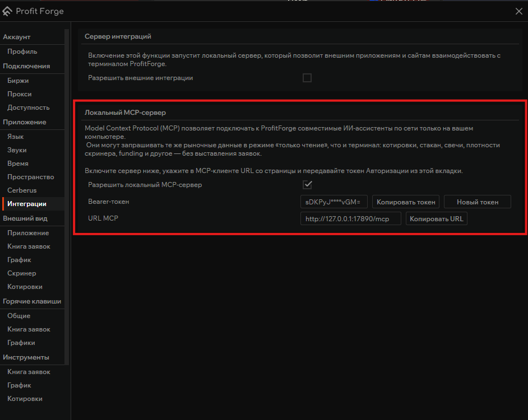Click the Разрешить локальный MCP-сервер label
The height and width of the screenshot is (420, 528).
[x=145, y=185]
